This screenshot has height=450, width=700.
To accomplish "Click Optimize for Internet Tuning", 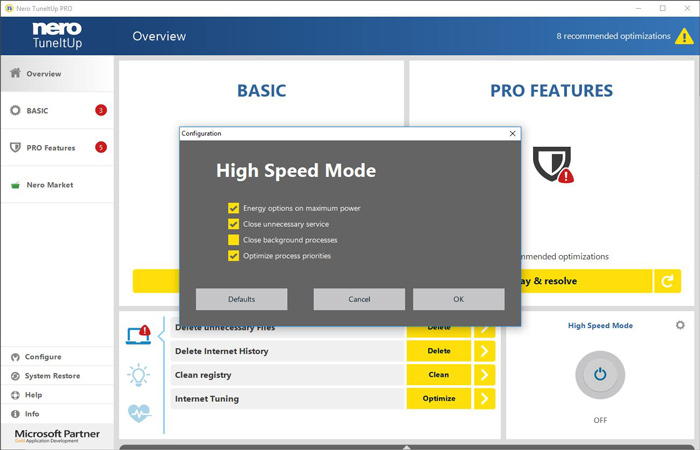I will click(438, 398).
